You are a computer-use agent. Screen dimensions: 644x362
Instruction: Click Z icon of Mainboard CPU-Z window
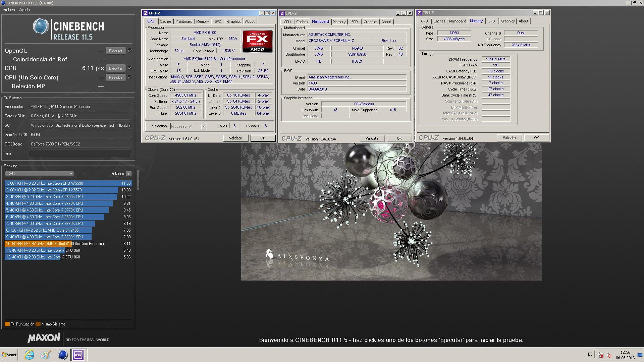(x=282, y=13)
